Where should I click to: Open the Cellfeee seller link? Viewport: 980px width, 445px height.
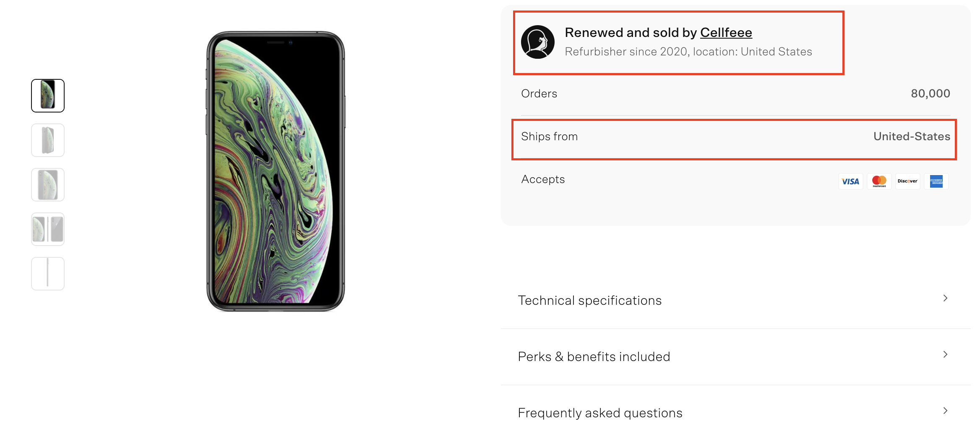[x=726, y=32]
